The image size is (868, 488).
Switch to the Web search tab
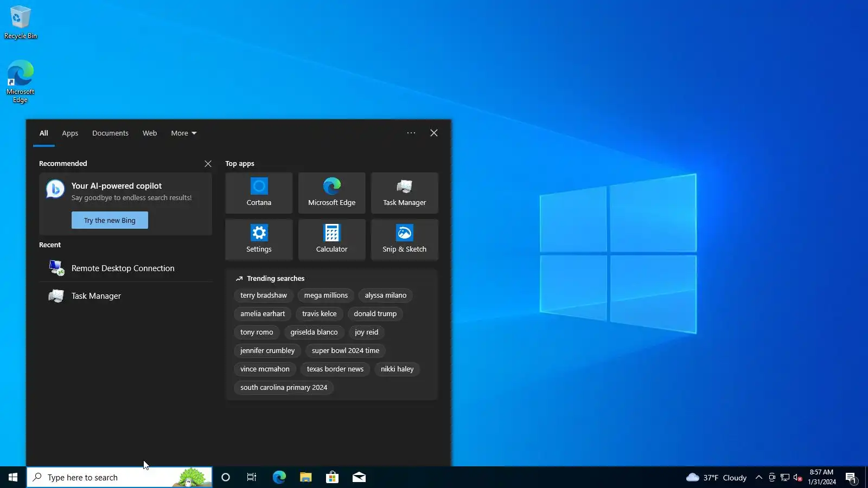click(150, 133)
